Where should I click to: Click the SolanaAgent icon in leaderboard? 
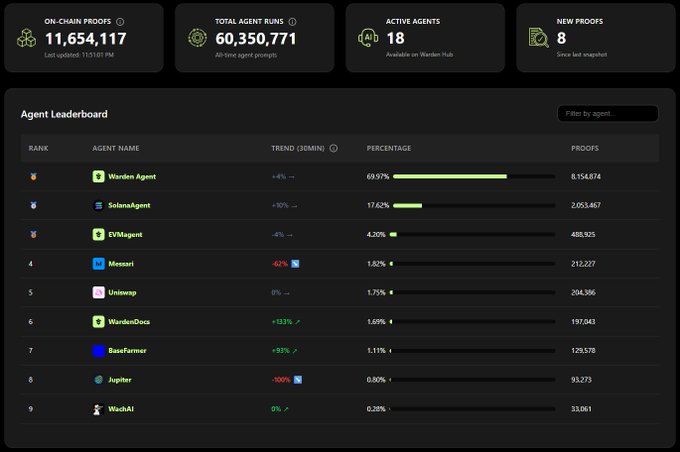click(x=98, y=206)
